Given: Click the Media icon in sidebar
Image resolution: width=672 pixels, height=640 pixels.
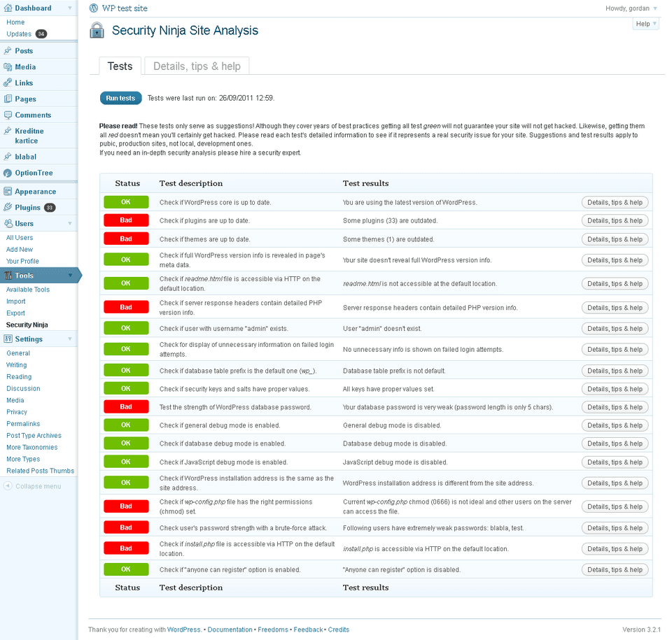Looking at the screenshot, I should tap(8, 67).
